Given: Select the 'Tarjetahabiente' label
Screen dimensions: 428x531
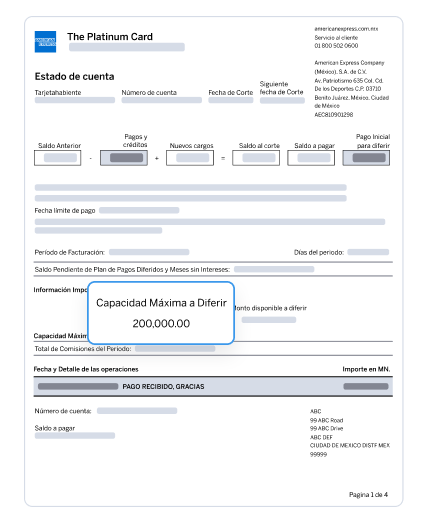Looking at the screenshot, I should (x=58, y=92).
